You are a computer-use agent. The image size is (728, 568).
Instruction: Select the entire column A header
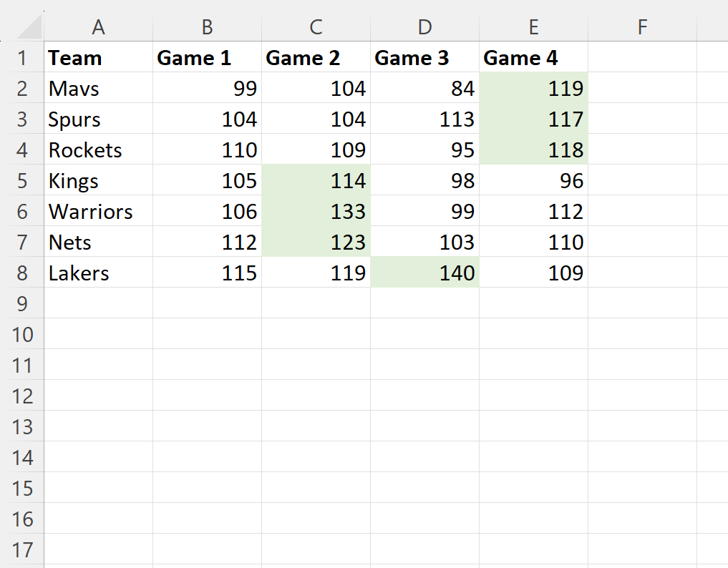[x=98, y=26]
